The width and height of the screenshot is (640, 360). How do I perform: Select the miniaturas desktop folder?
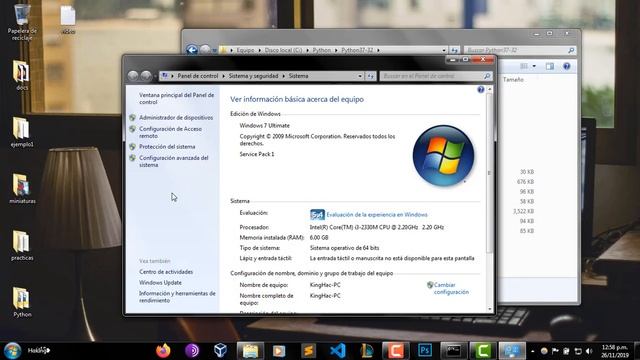point(22,188)
